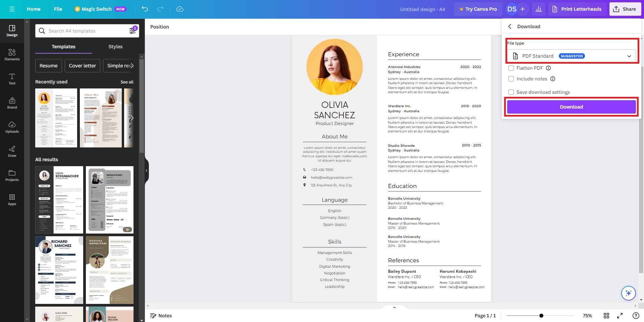Select the Karina Suwandi template
644x322 pixels.
coord(110,200)
